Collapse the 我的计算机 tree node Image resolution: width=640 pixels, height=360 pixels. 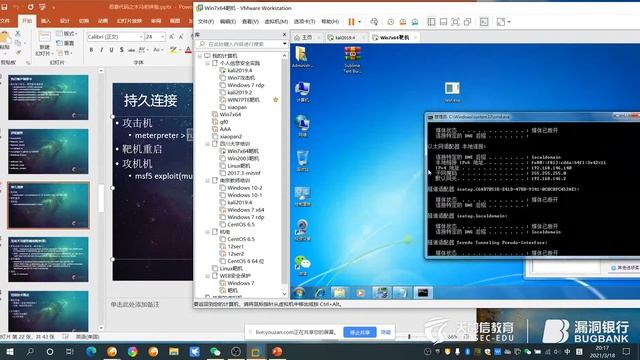[x=200, y=56]
